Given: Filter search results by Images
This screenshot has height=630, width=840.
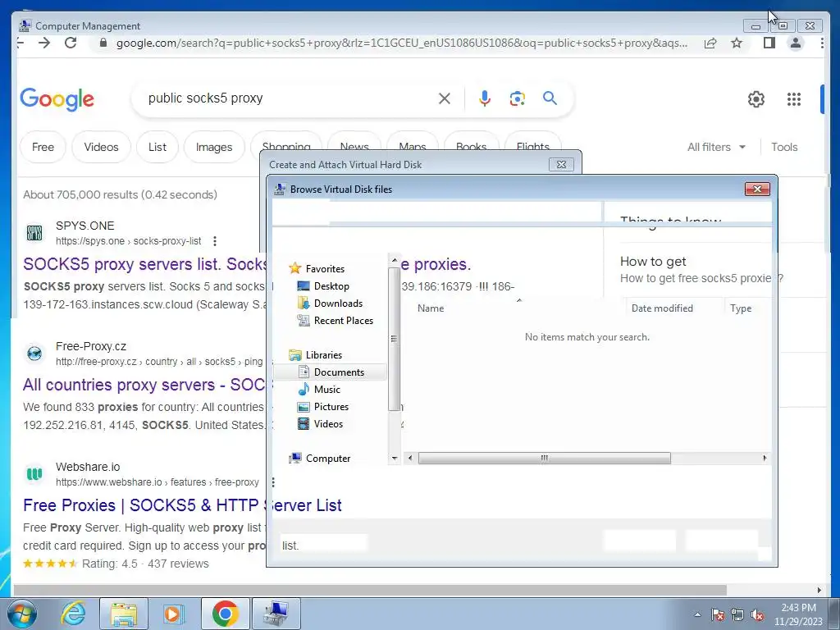Looking at the screenshot, I should click(x=214, y=147).
